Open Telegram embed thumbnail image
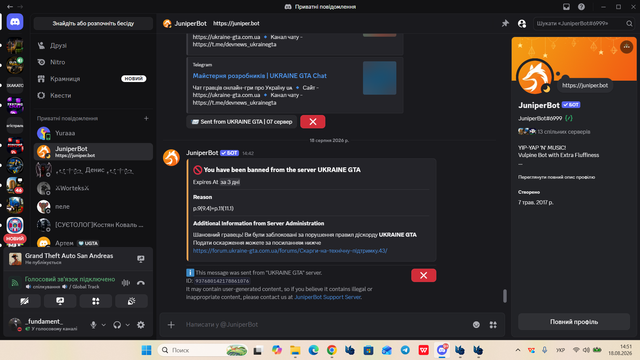 380,78
